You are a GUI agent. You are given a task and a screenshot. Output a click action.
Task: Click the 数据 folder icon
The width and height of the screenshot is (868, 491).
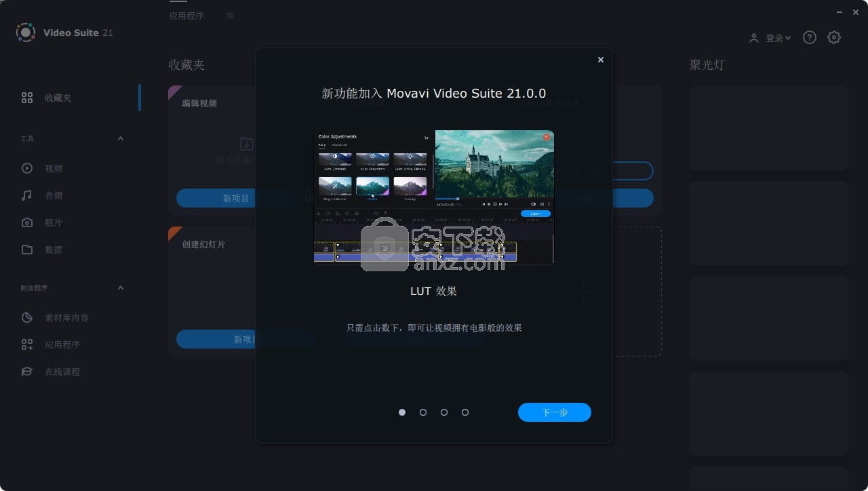coord(27,250)
